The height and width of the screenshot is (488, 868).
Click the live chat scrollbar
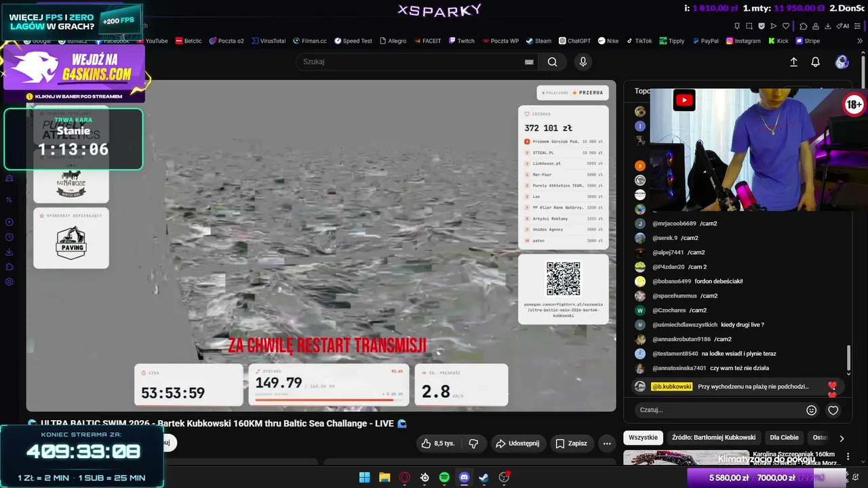point(848,357)
